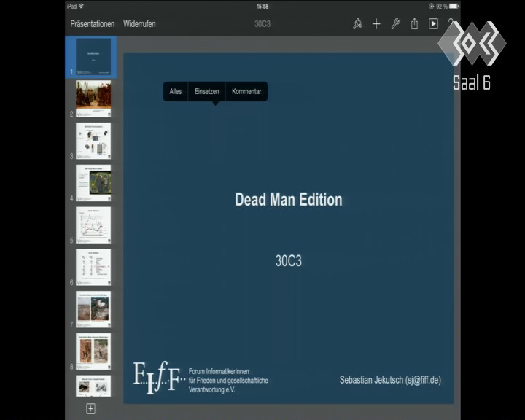Select slide 5 chart thumbnail
Viewport: 525px width, 420px height.
(x=93, y=225)
